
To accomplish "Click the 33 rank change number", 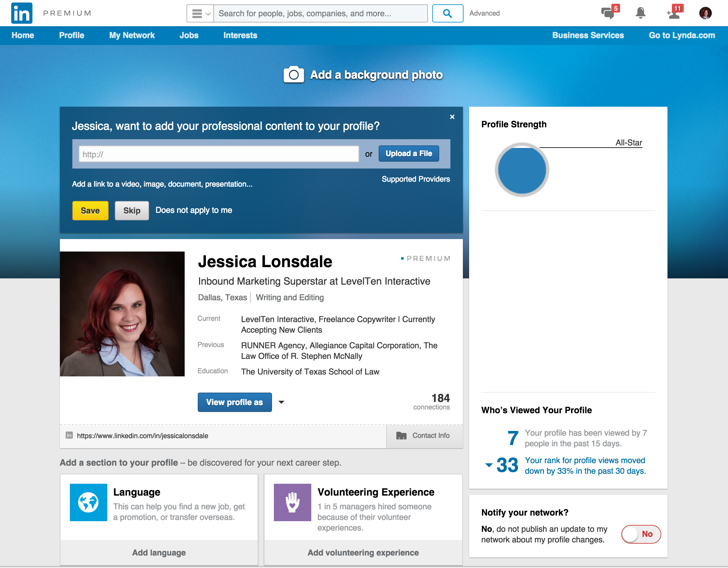I will tap(507, 465).
